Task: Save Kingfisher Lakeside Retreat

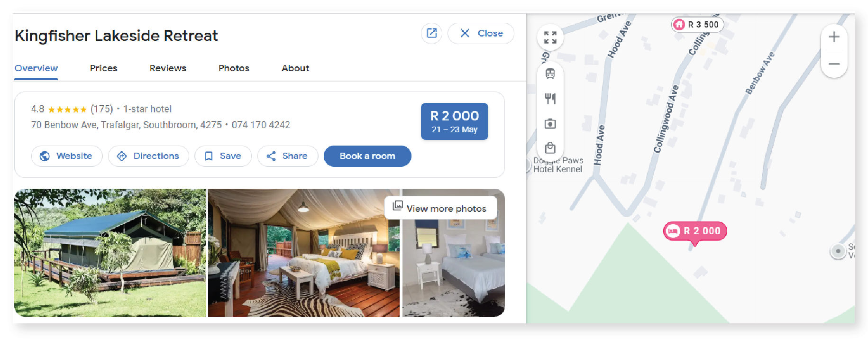Action: [223, 156]
